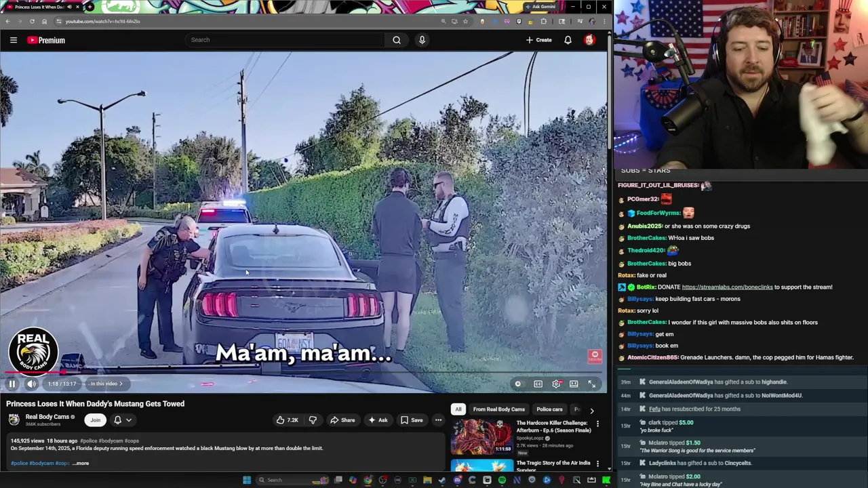Toggle closed captions CC button
The height and width of the screenshot is (488, 868).
[538, 384]
